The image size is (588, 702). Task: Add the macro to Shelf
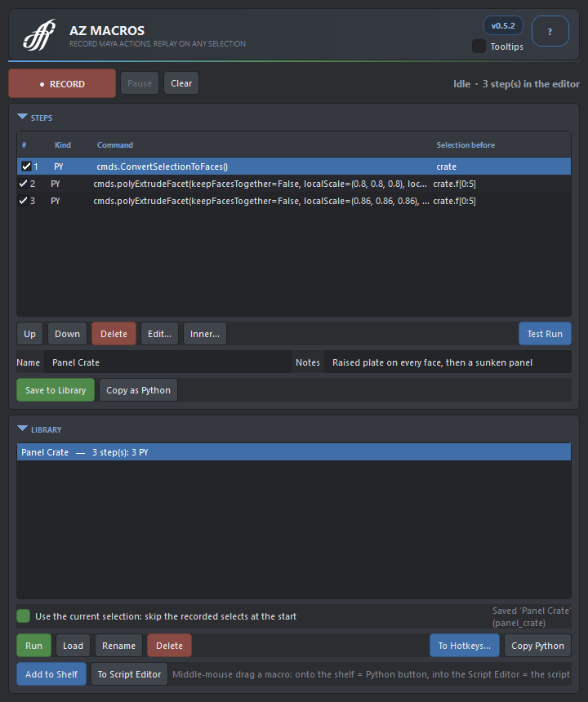pos(51,673)
